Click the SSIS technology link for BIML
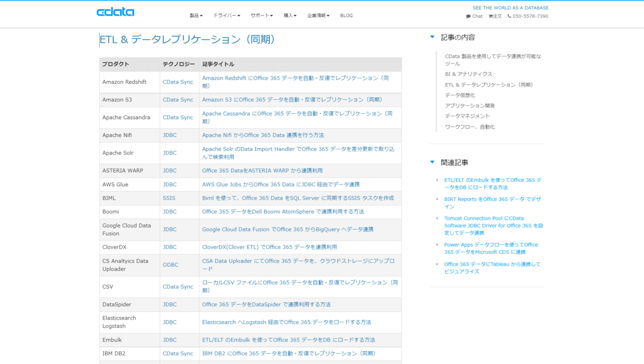 tap(169, 198)
